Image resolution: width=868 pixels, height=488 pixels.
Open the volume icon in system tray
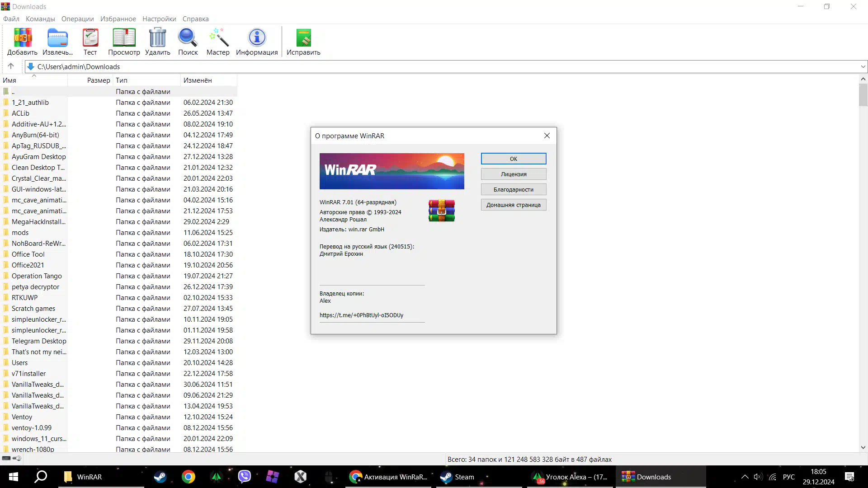[x=758, y=477]
